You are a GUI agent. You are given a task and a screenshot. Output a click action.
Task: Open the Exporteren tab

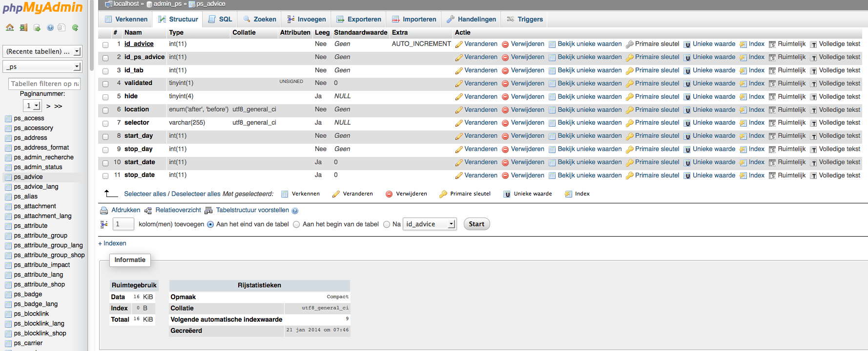tap(359, 19)
